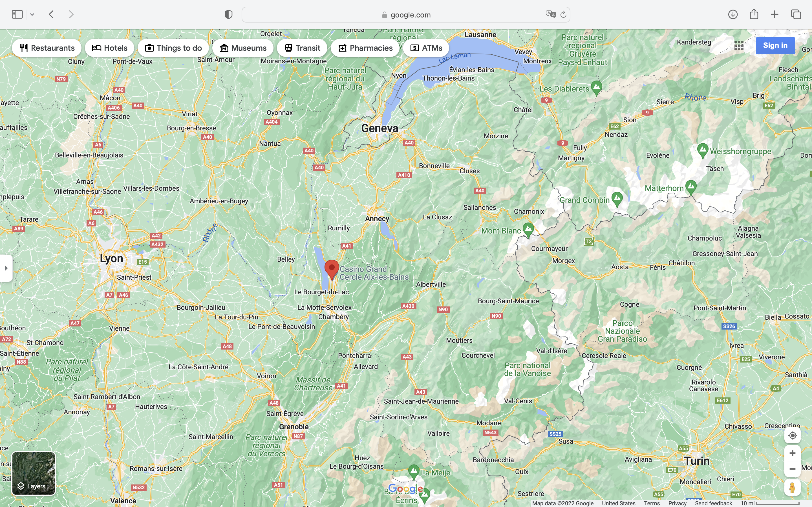Viewport: 812px width, 507px height.
Task: Open the Safari downloads icon
Action: pos(733,14)
